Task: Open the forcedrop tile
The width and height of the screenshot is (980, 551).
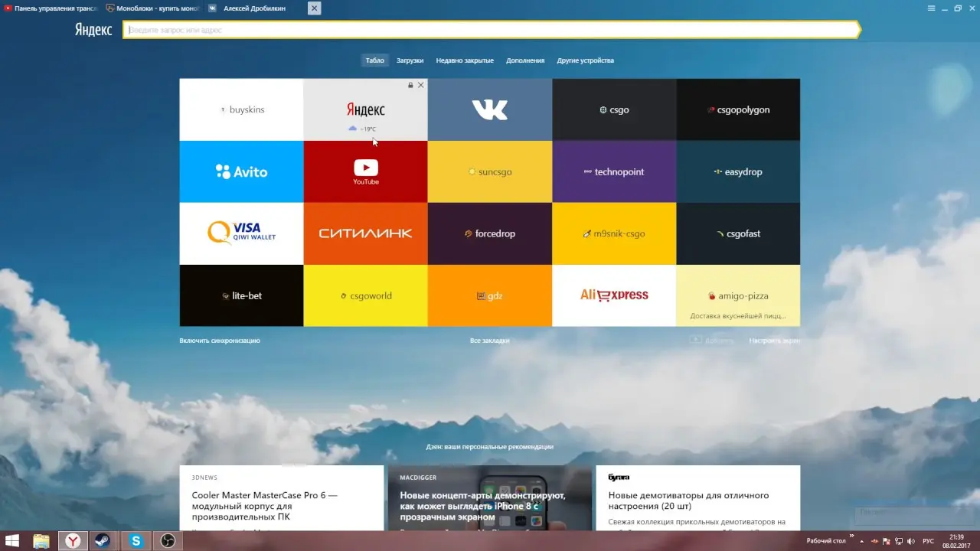Action: [x=490, y=233]
